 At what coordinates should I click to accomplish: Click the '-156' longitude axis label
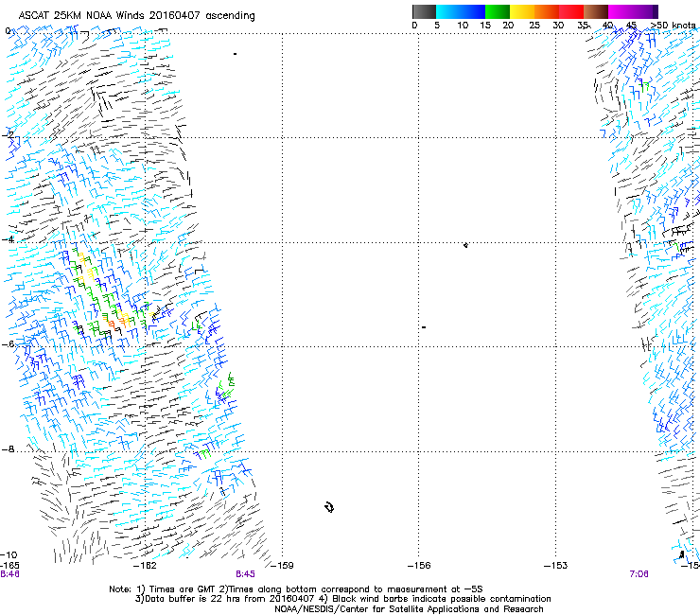coord(419,565)
